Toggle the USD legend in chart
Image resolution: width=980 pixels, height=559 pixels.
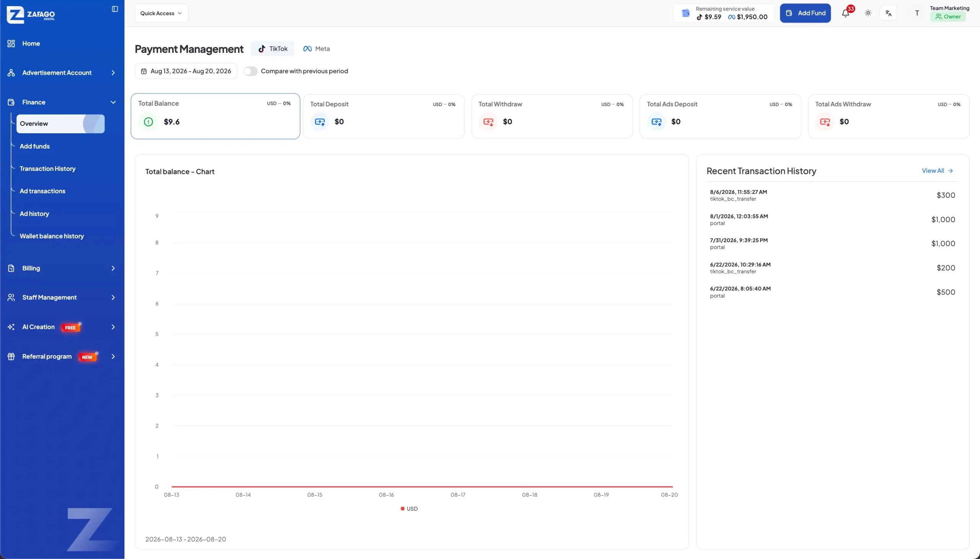click(409, 509)
